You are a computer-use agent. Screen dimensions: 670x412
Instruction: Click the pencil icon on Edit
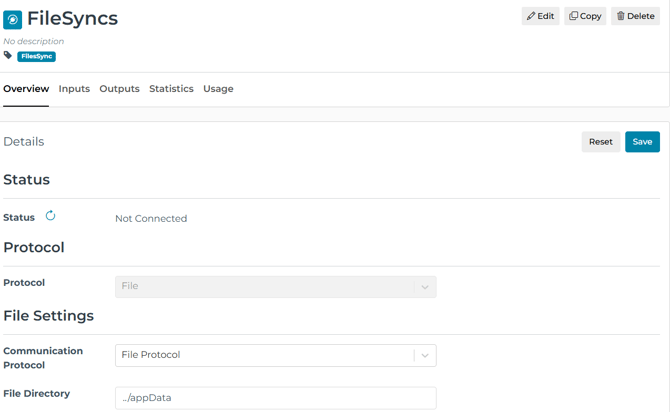pyautogui.click(x=531, y=16)
